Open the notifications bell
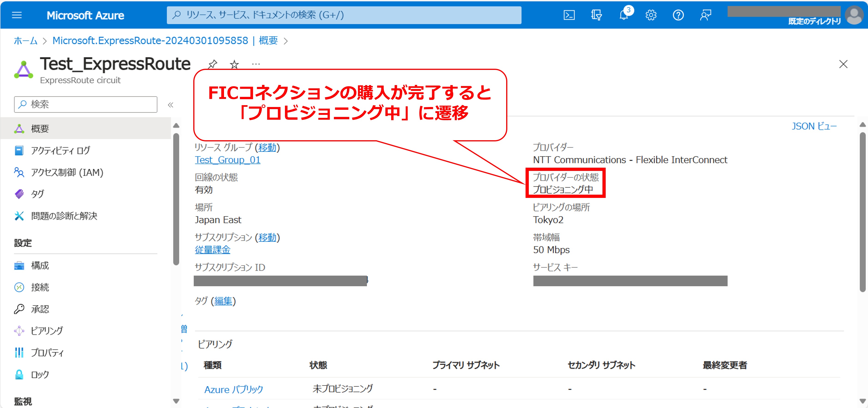This screenshot has width=868, height=408. click(624, 15)
